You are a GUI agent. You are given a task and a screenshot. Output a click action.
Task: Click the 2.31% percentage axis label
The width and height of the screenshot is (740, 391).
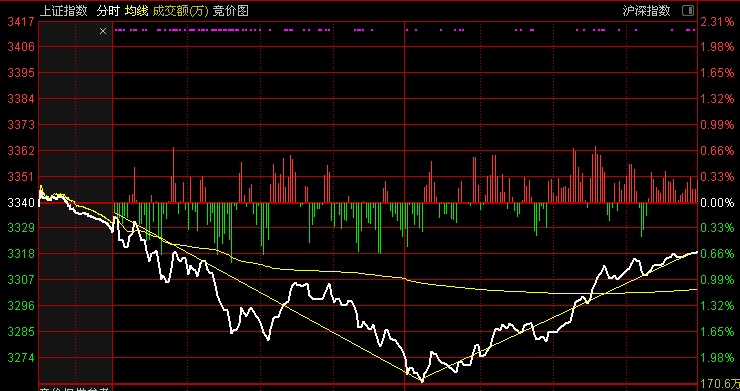[x=717, y=22]
